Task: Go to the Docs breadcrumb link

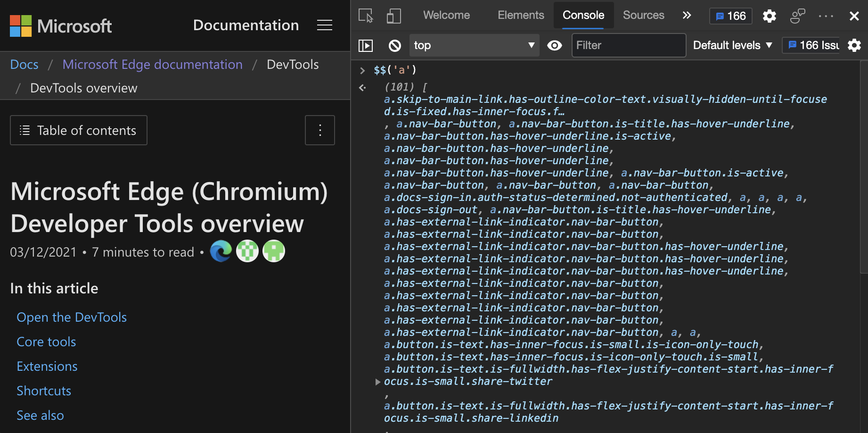Action: pos(25,64)
